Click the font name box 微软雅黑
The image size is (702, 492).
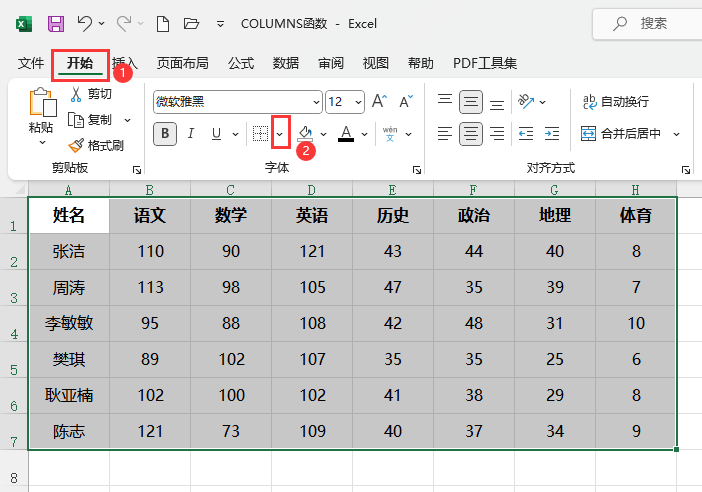(x=232, y=102)
